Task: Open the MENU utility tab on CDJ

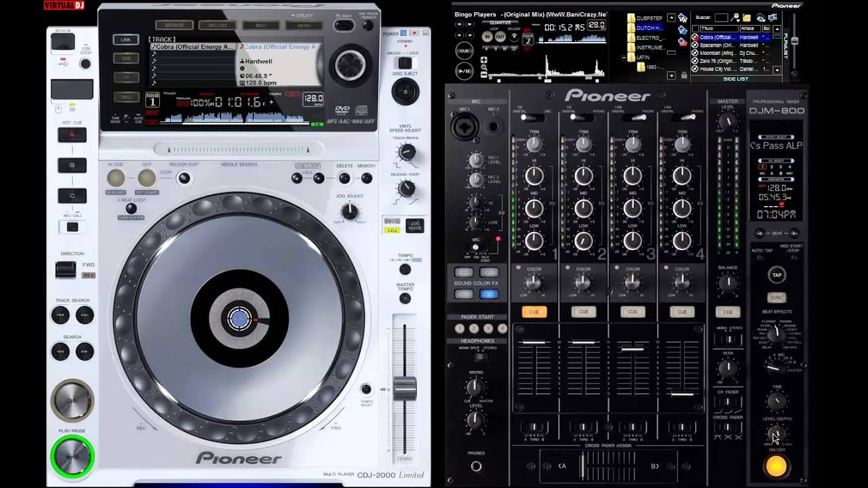Action: pos(304,25)
